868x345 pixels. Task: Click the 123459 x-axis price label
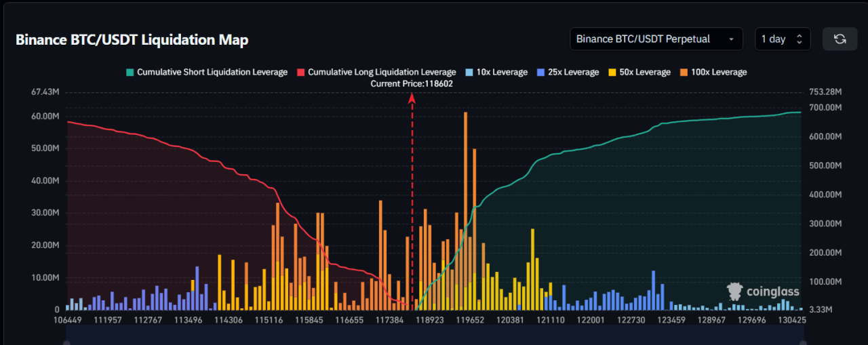tap(671, 319)
